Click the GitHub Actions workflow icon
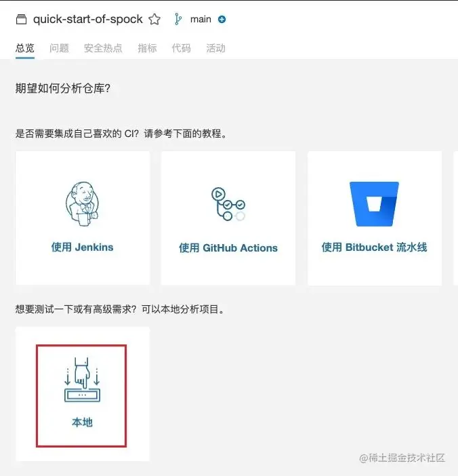 pos(228,204)
